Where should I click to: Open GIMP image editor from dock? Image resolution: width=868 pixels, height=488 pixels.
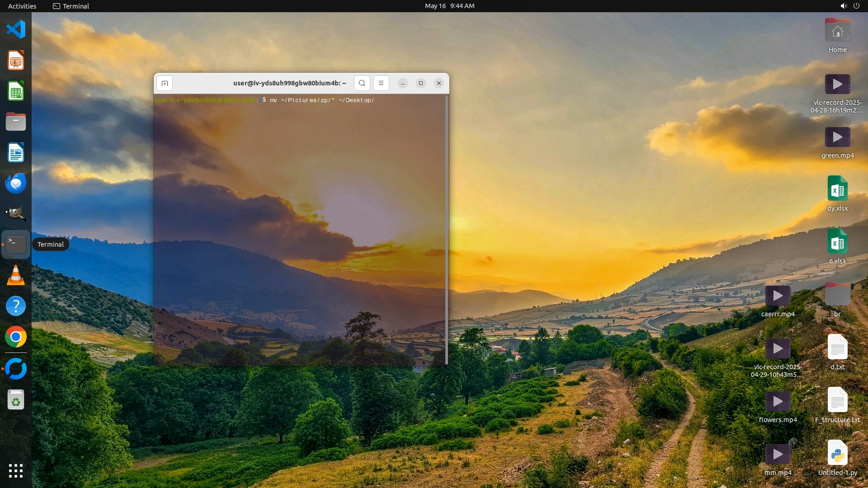[16, 214]
